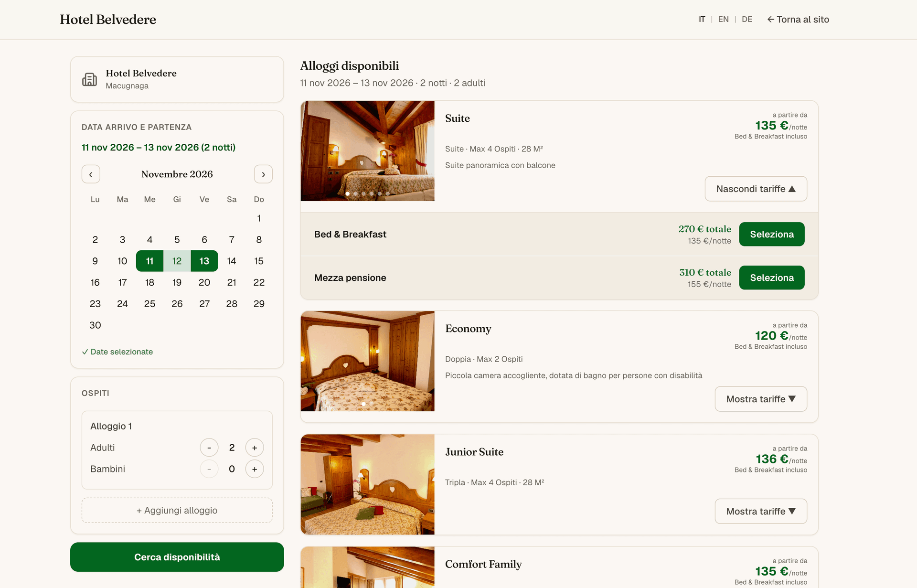Viewport: 917px width, 588px height.
Task: Pick November 1 in calendar
Action: [259, 218]
